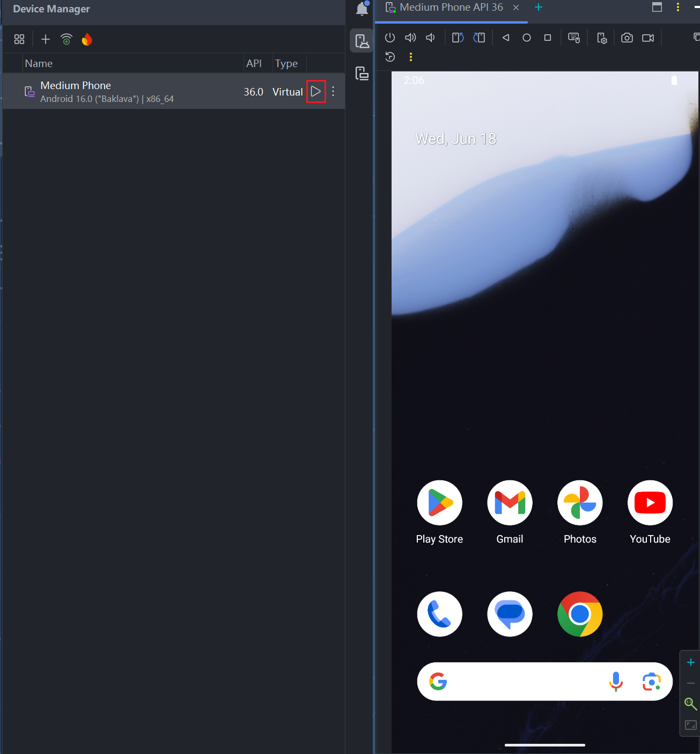Click emulator Overview square button
Screen dimensions: 700x754
pyautogui.click(x=548, y=38)
